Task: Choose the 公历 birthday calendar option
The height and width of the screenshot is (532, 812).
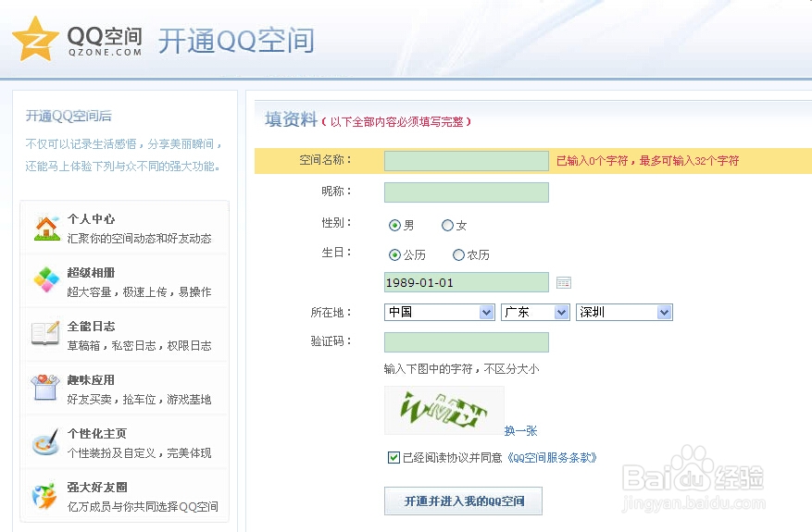Action: tap(394, 254)
